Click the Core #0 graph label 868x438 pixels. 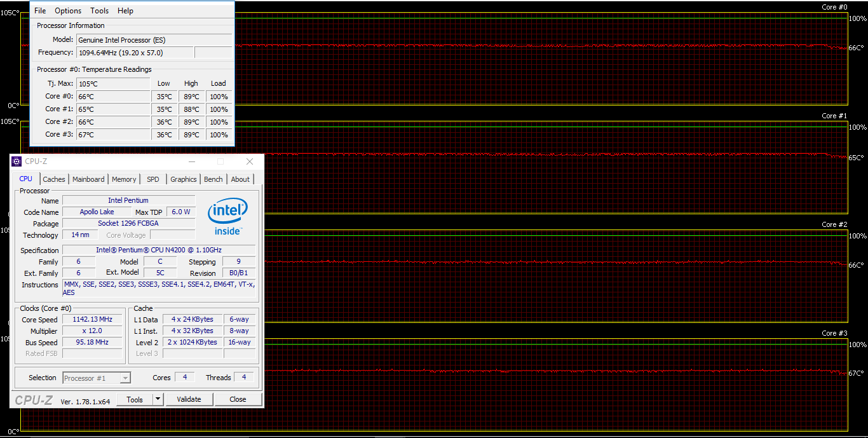coord(834,8)
